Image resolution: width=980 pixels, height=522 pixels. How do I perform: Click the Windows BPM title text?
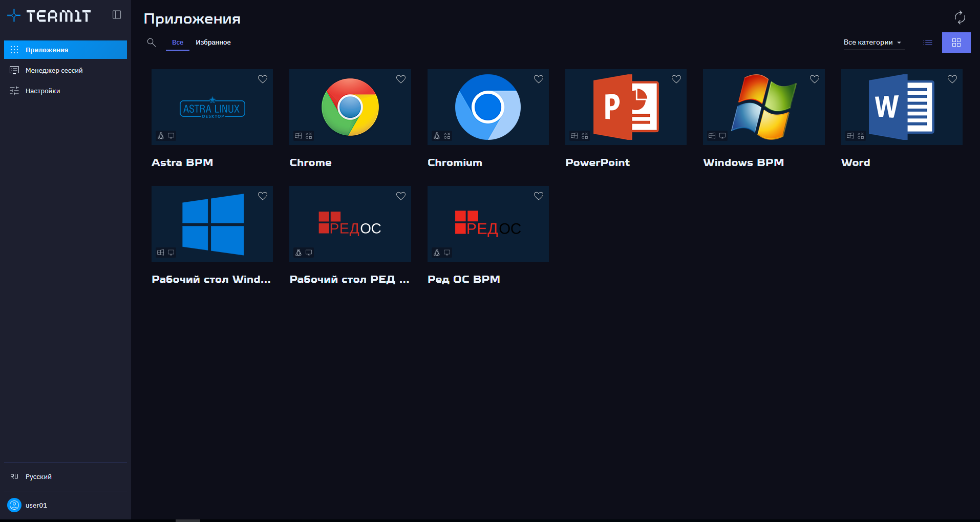click(743, 162)
